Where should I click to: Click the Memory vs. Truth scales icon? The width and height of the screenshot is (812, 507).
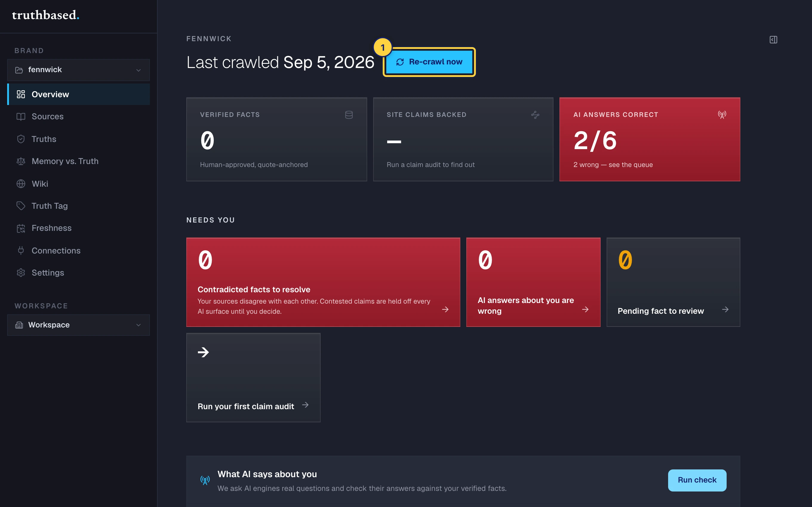[21, 161]
